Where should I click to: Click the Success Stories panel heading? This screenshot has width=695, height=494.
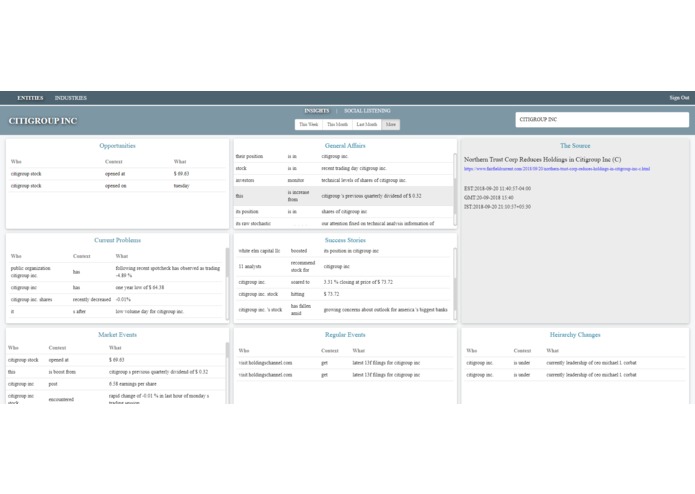(x=345, y=240)
